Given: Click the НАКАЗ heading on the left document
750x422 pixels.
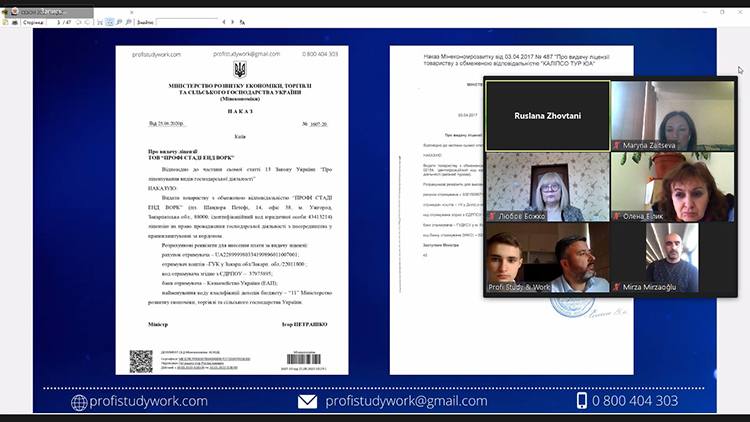Looking at the screenshot, I should (240, 111).
